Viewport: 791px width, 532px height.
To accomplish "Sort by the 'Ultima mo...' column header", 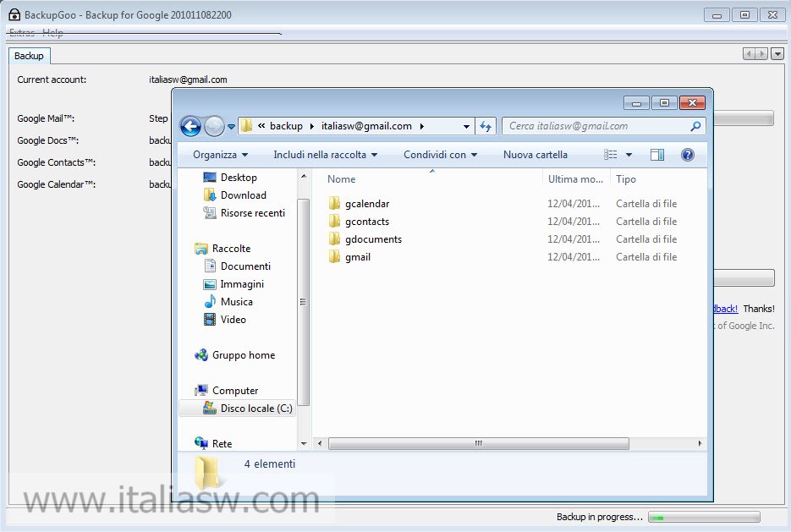I will [x=576, y=179].
